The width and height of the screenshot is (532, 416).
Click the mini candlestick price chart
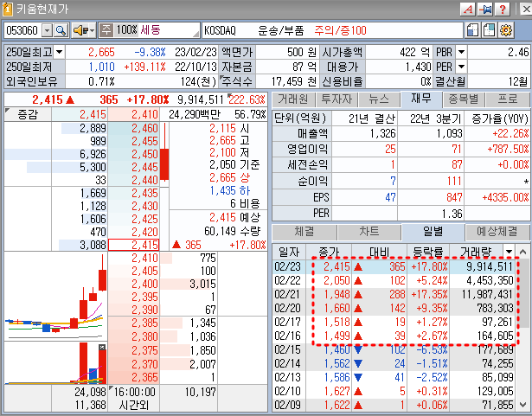[55, 296]
